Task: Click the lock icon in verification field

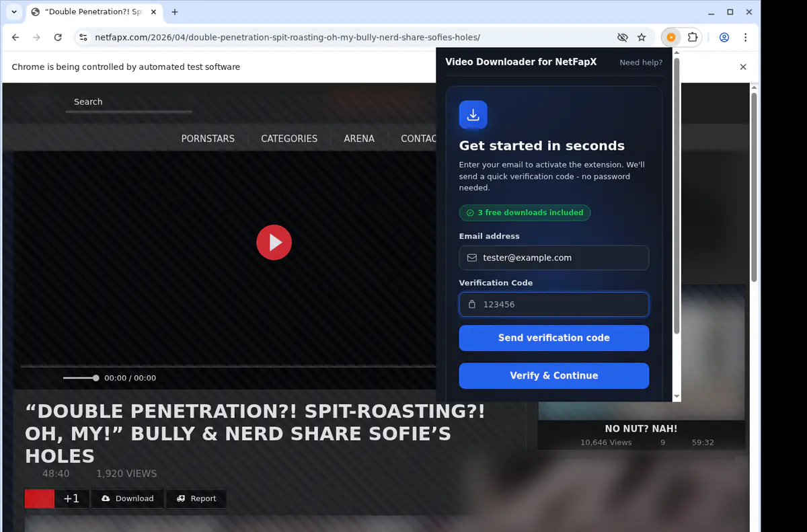Action: 472,304
